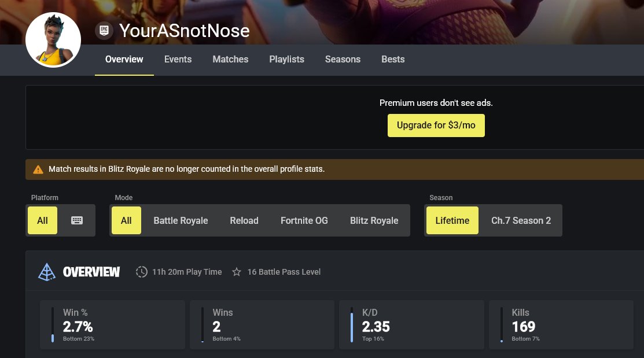
Task: Switch to the Bests tab
Action: click(x=393, y=59)
